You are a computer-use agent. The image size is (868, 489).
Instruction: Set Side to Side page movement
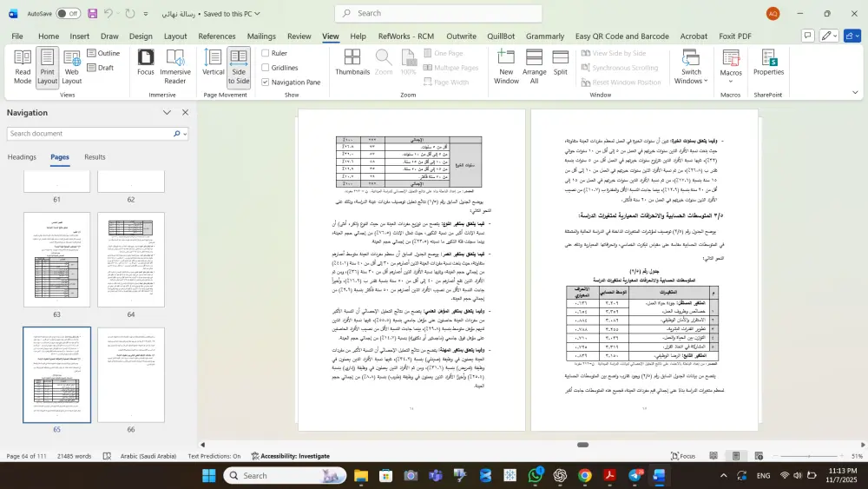pos(239,67)
